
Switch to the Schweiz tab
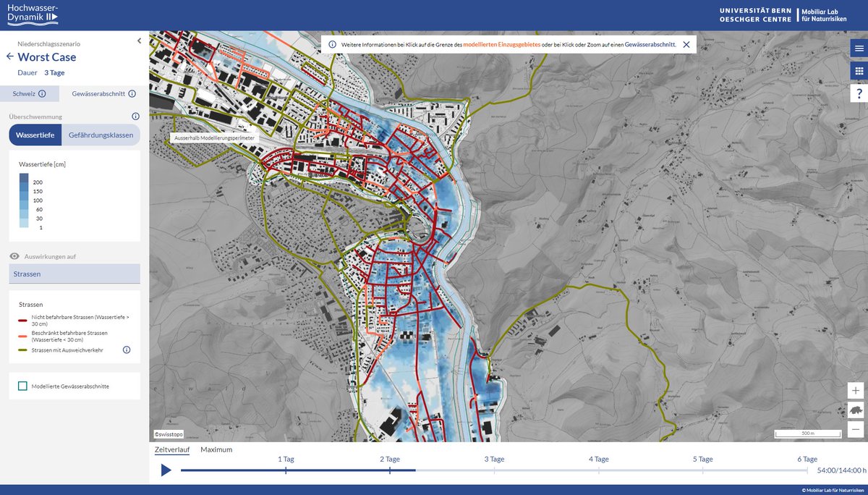30,94
